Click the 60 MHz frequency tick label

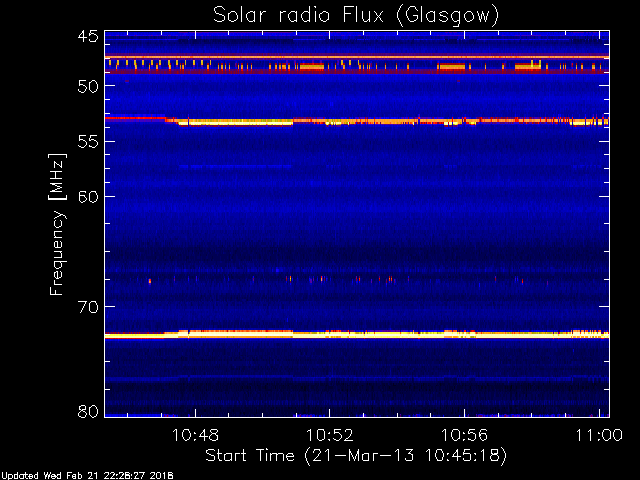click(x=88, y=197)
